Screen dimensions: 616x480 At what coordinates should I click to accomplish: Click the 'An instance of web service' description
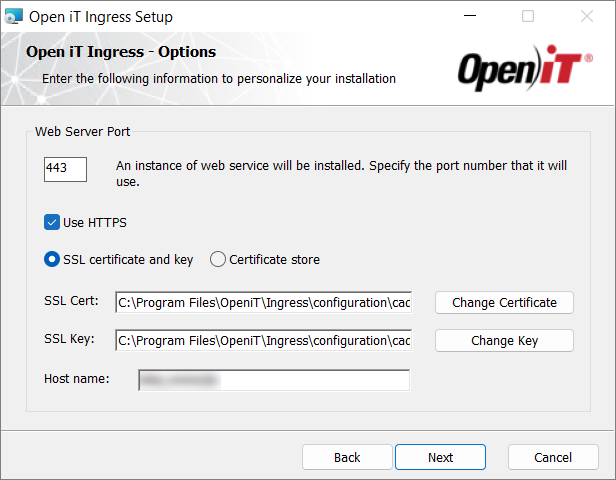pos(341,174)
